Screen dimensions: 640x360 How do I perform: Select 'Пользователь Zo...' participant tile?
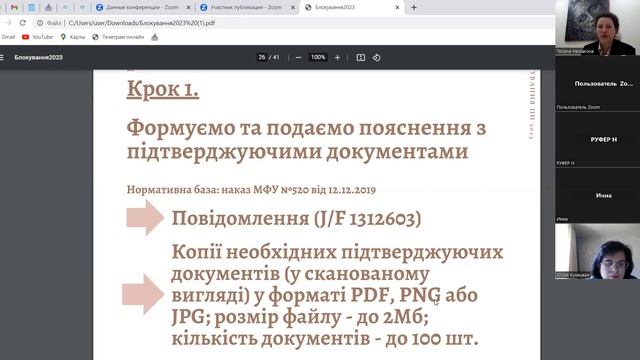click(598, 83)
